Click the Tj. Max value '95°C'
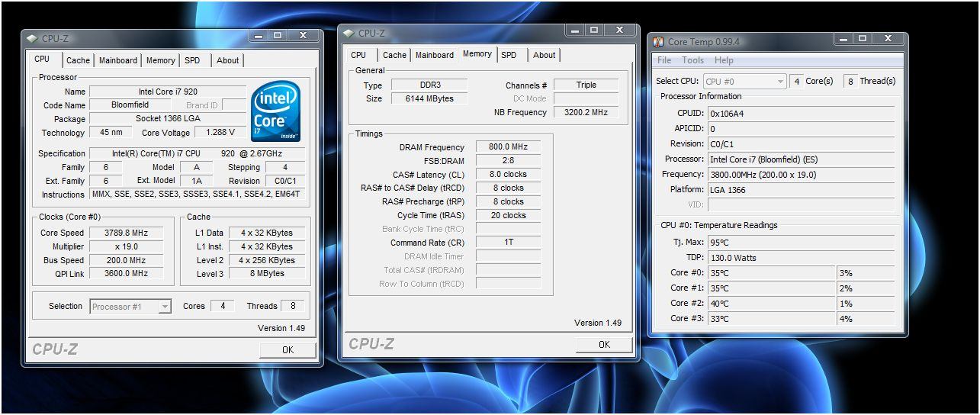The width and height of the screenshot is (980, 415). pyautogui.click(x=801, y=243)
